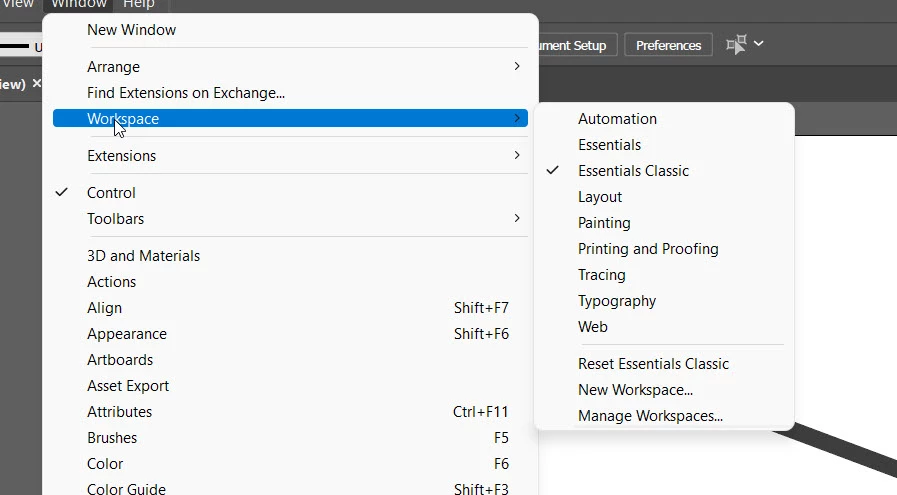The width and height of the screenshot is (897, 495).
Task: Click the align-to-pixel-grid icon beside Preferences
Action: (736, 45)
